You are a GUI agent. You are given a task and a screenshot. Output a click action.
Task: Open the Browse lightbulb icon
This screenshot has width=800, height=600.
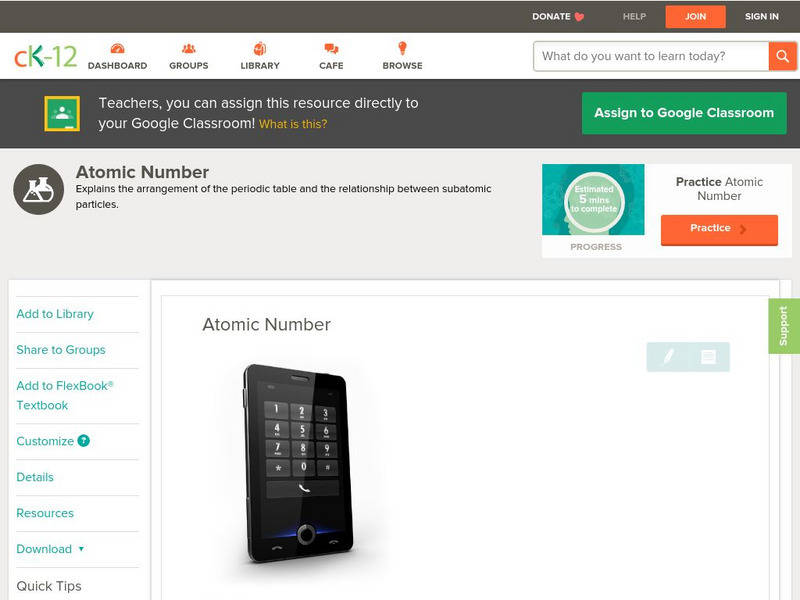click(403, 48)
